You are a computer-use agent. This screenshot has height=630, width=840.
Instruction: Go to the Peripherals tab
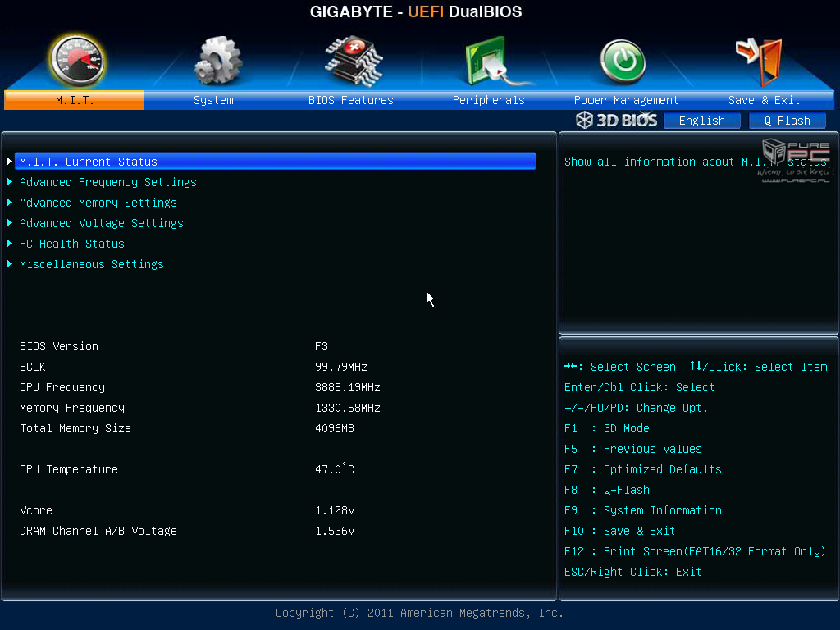pos(489,100)
